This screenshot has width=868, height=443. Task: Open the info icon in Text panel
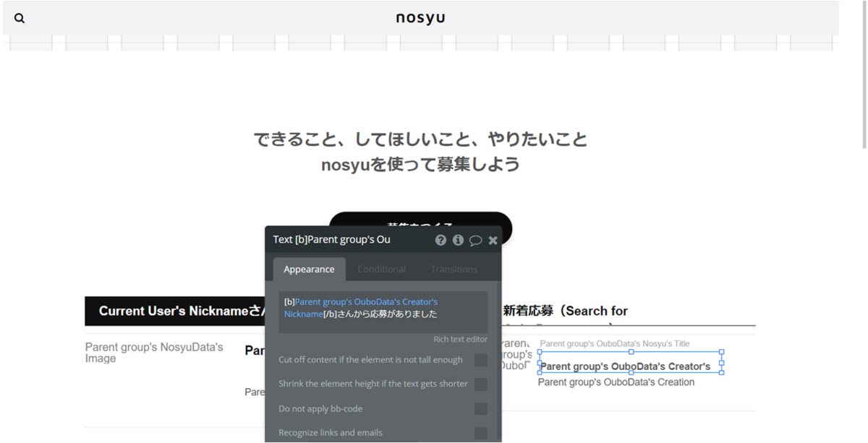[458, 240]
